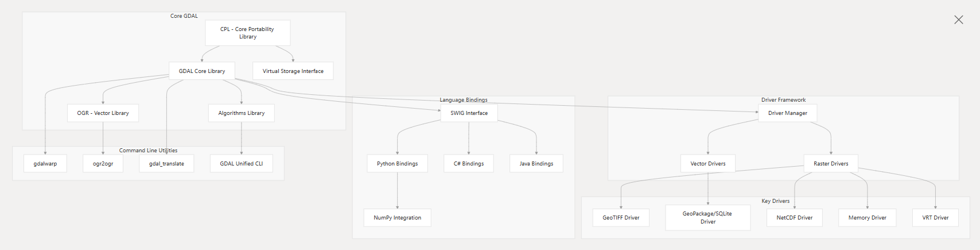Click the gdalwarp utility node
980x250 pixels.
click(x=45, y=164)
